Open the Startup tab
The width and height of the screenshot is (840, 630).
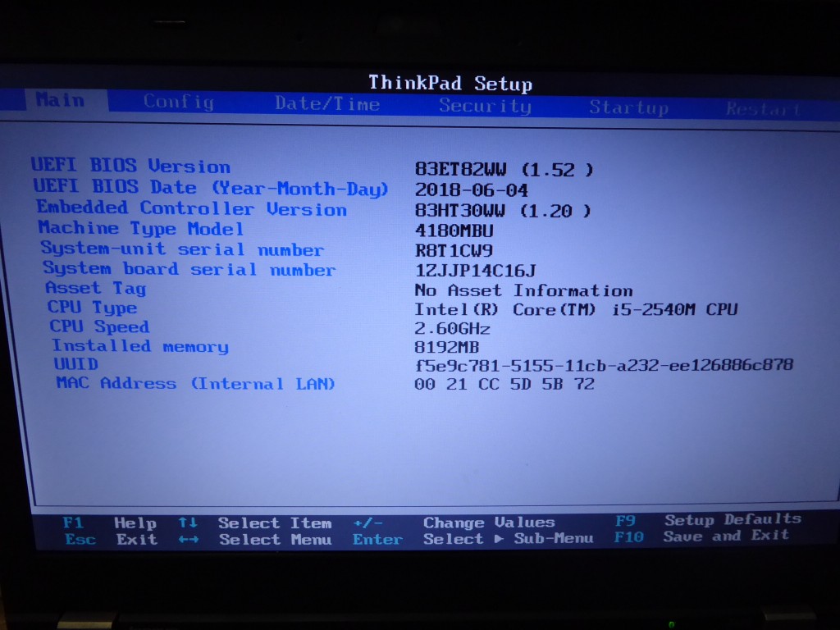629,107
